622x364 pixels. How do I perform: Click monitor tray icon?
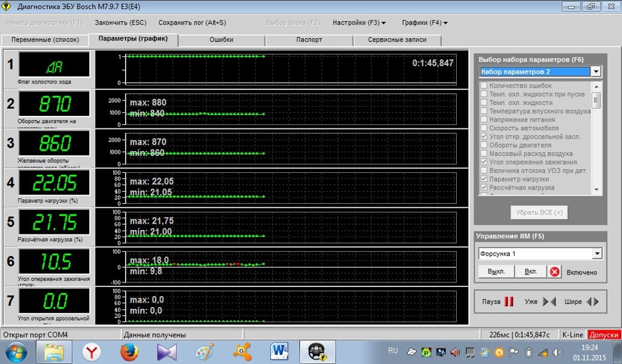(441, 352)
